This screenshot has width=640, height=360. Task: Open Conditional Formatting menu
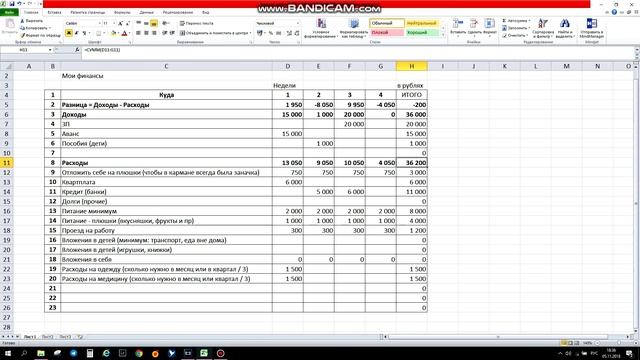coord(321,28)
